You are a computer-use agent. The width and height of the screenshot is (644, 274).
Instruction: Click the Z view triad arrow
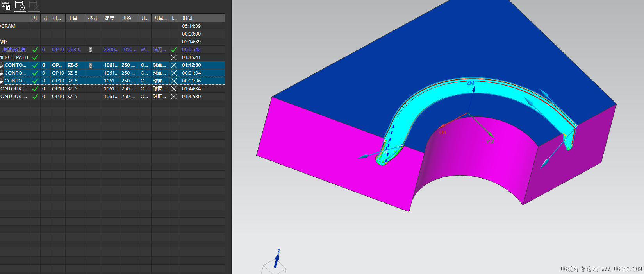coord(277,260)
